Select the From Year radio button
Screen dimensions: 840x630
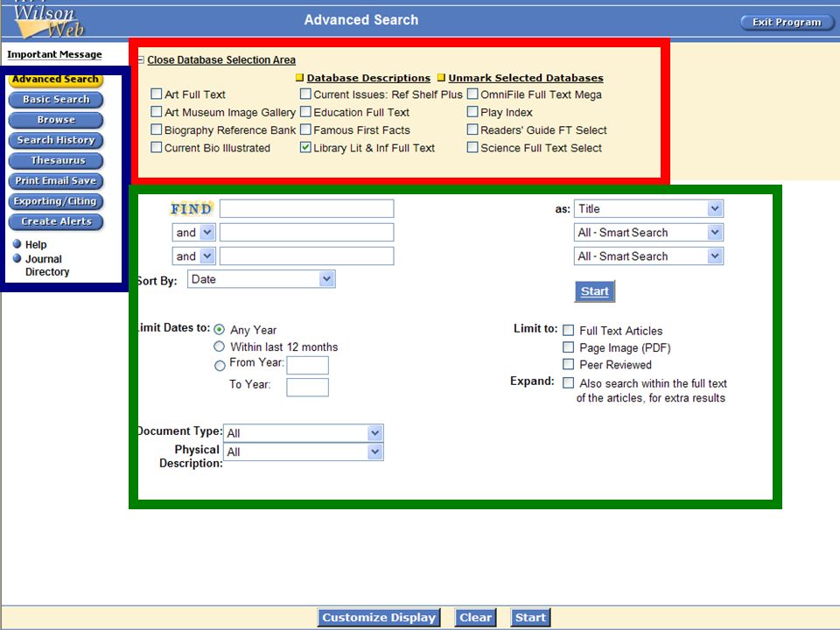[220, 366]
